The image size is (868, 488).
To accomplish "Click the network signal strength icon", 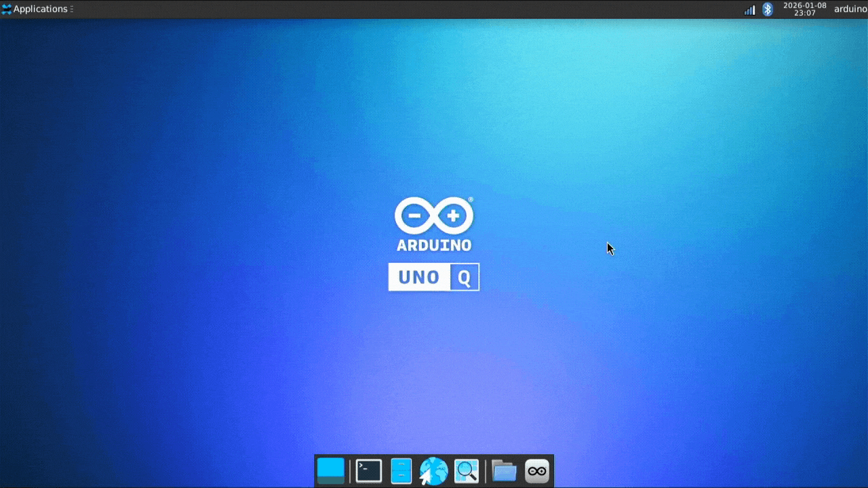I will pos(749,9).
